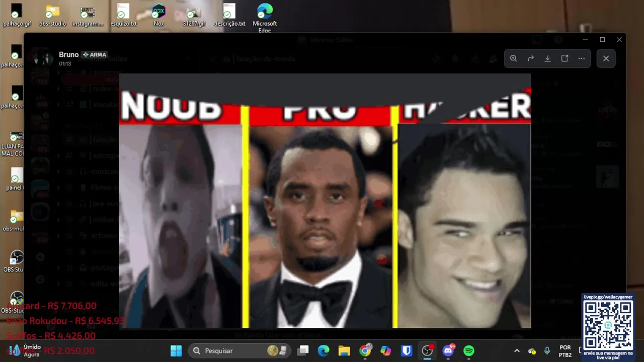The image size is (644, 362).
Task: Click Bruno's avatar in the viewer header
Action: 43,58
